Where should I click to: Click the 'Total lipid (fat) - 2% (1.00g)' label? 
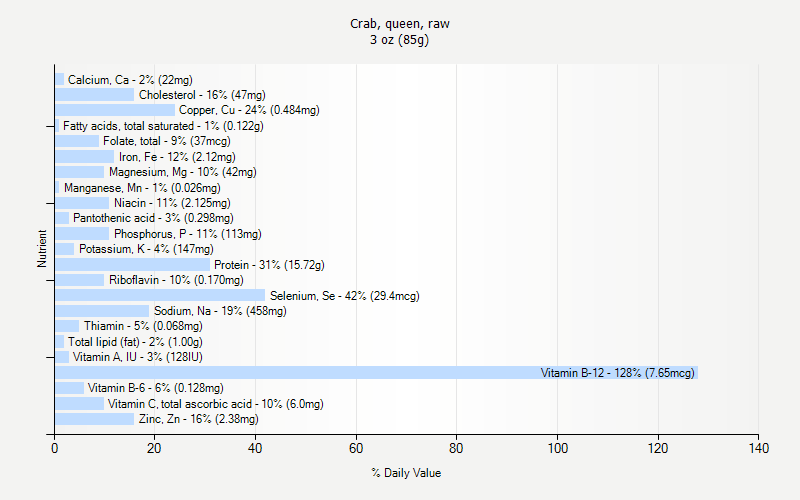coord(135,342)
